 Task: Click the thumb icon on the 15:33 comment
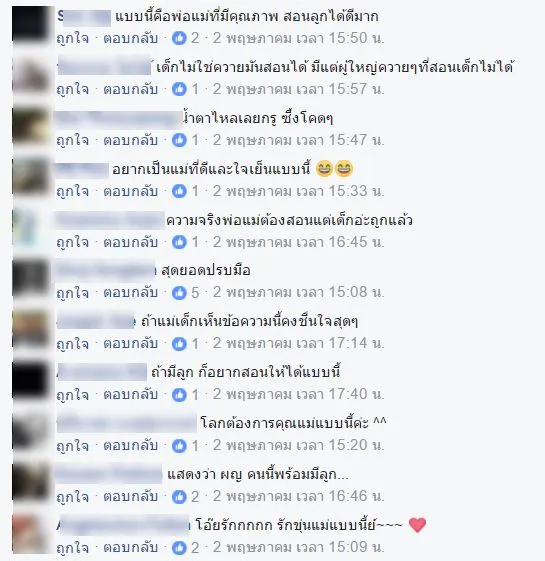tap(179, 191)
